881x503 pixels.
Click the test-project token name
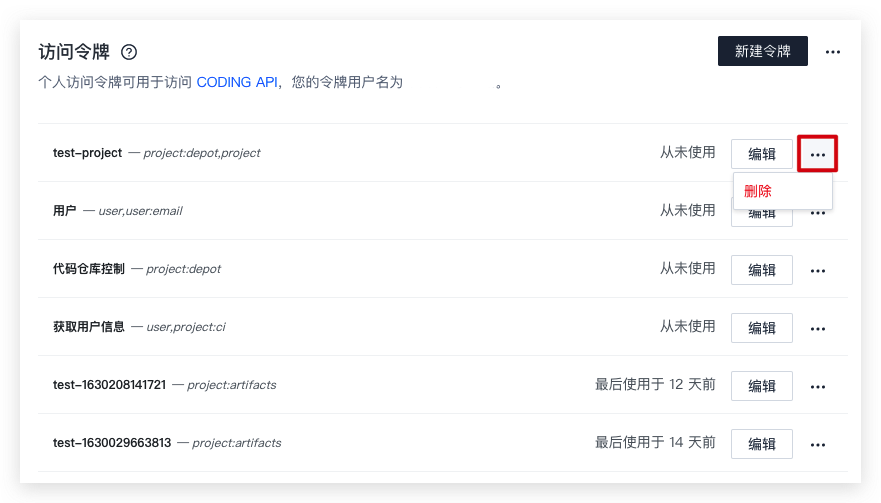pyautogui.click(x=87, y=153)
